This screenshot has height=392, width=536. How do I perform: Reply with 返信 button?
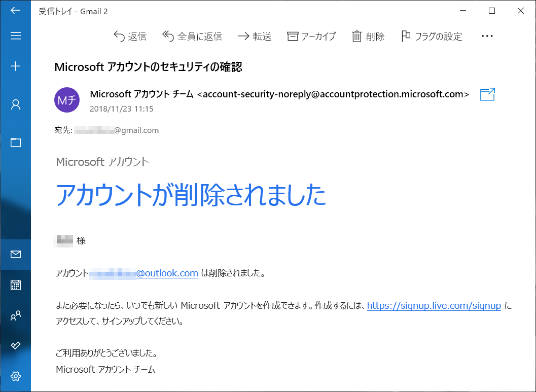coord(130,36)
